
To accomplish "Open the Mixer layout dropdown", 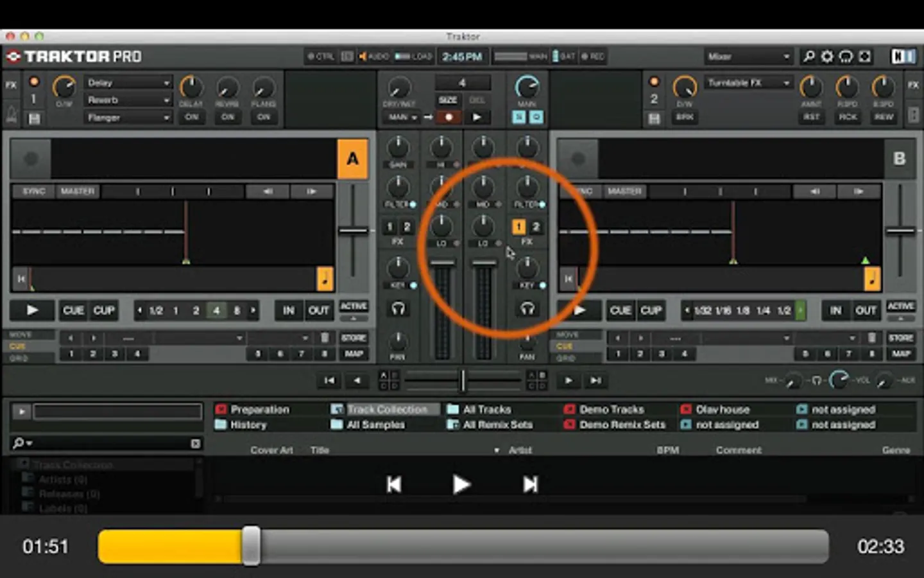I will 748,57.
